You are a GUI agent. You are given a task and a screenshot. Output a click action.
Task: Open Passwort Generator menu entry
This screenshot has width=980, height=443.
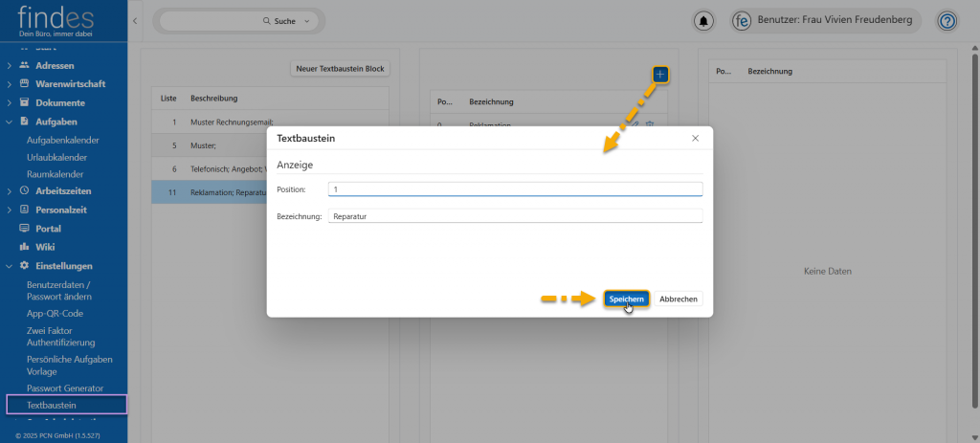(65, 388)
